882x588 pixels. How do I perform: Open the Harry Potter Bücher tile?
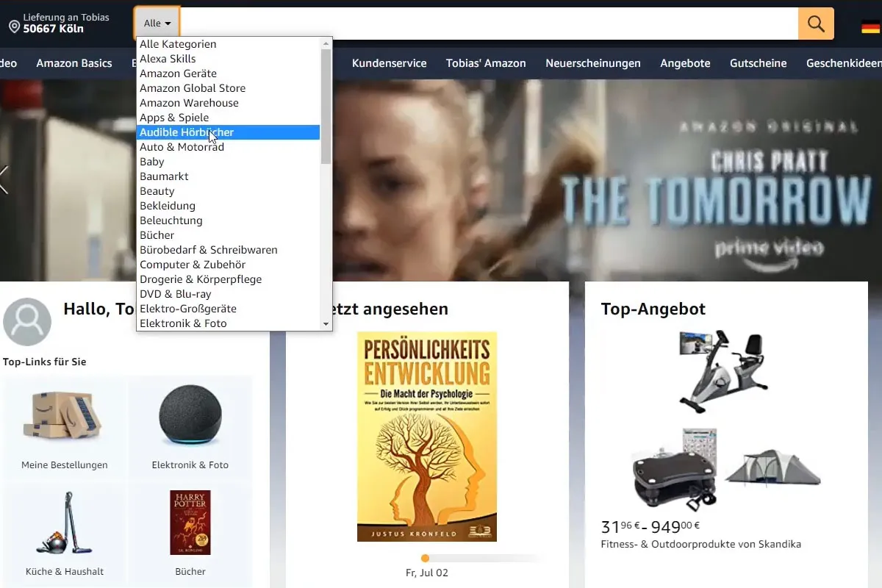(190, 523)
